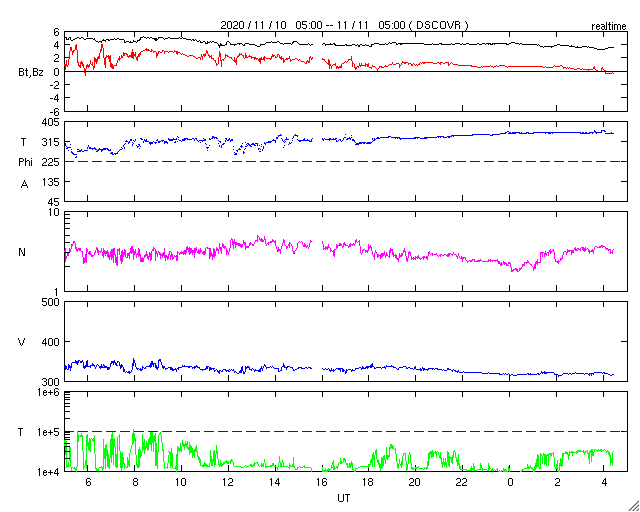
Task: Select the 16 hour tick on time axis
Action: tap(322, 482)
